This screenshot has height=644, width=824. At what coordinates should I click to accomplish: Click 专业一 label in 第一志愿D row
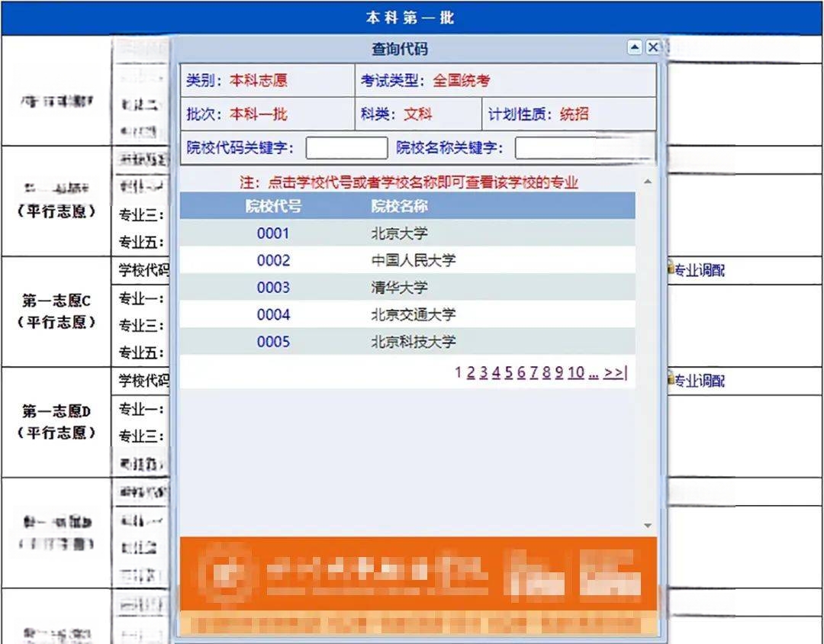click(x=141, y=408)
